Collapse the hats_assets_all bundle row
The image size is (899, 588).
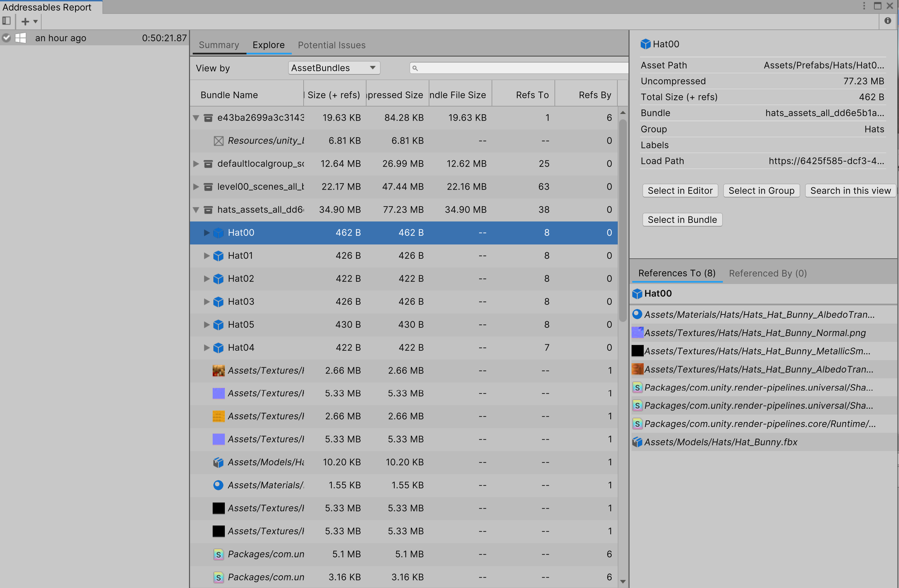pos(196,210)
